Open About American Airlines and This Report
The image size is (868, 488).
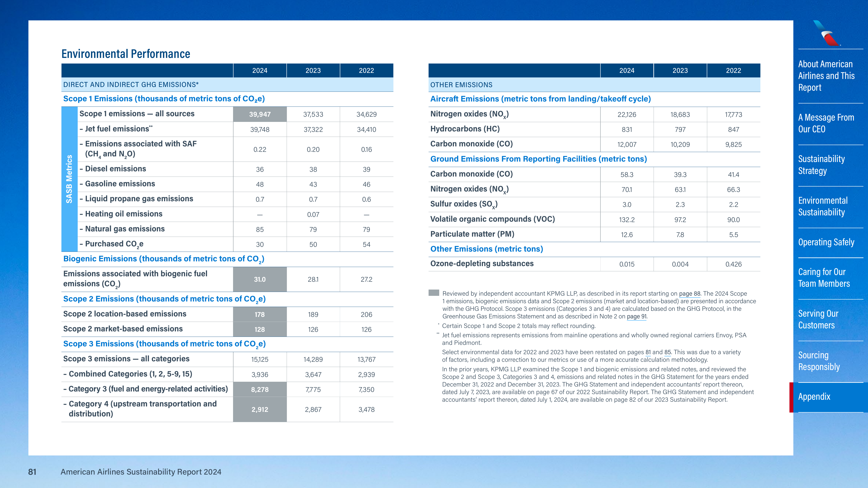pyautogui.click(x=826, y=76)
